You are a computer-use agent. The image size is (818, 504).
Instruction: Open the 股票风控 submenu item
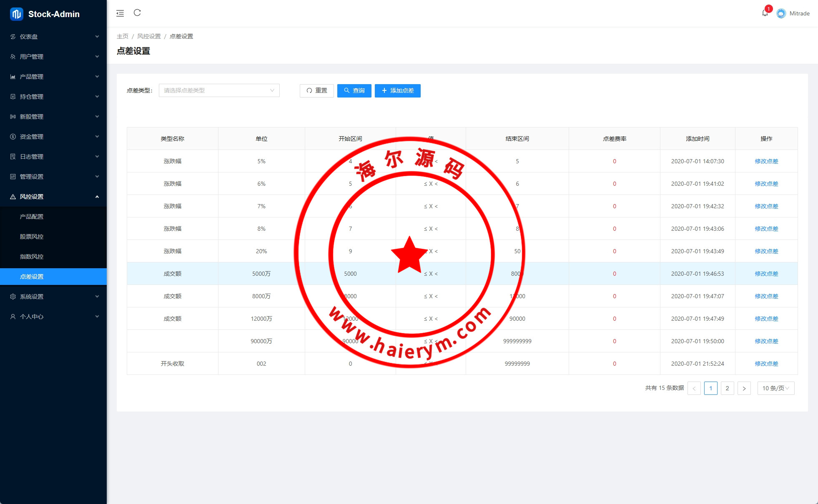pyautogui.click(x=32, y=237)
